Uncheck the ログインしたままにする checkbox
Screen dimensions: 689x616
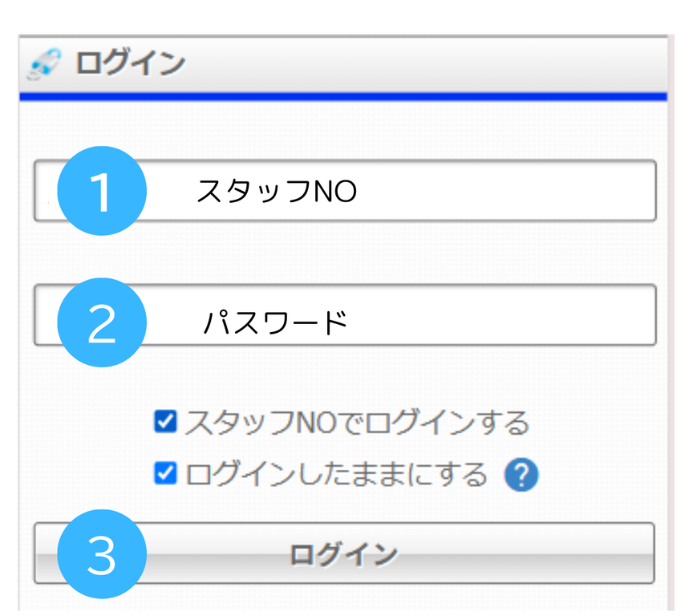(166, 473)
